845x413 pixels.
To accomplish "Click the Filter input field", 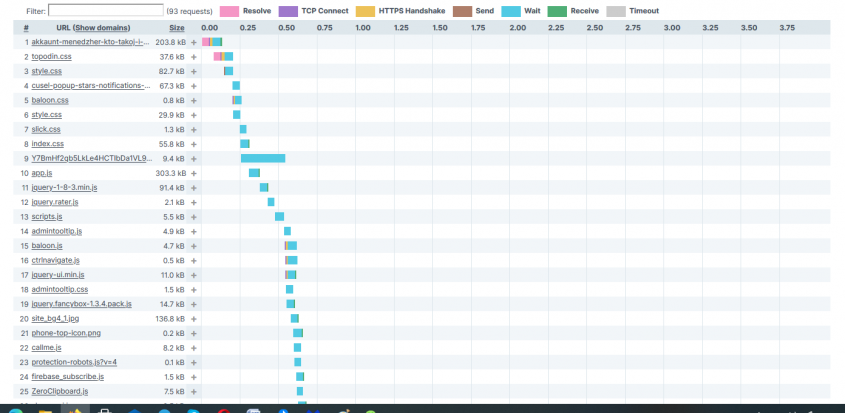I will (105, 10).
